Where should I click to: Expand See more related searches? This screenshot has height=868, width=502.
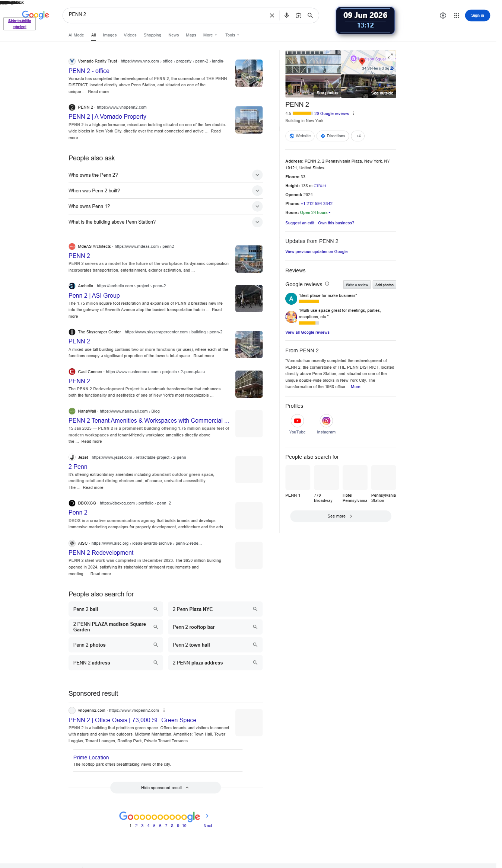[340, 516]
